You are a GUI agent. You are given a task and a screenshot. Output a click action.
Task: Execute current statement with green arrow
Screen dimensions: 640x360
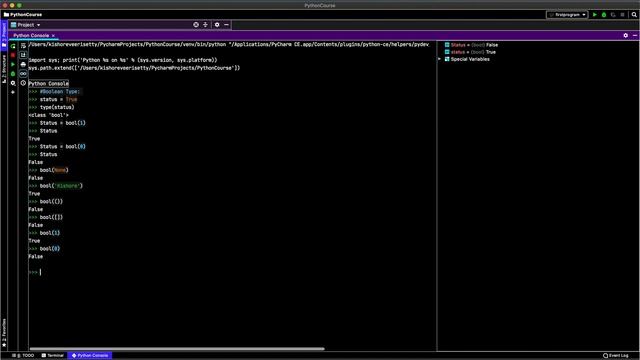point(13,64)
